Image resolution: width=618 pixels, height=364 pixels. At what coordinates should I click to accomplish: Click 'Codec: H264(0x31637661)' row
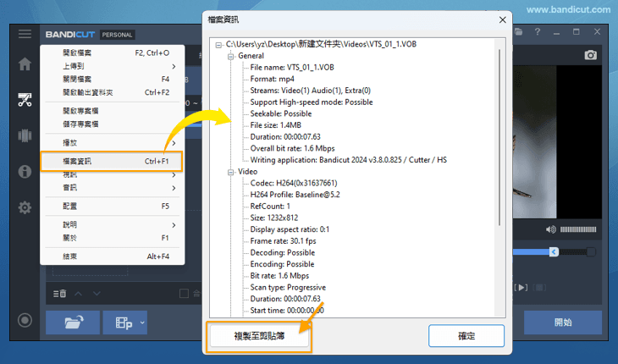294,183
